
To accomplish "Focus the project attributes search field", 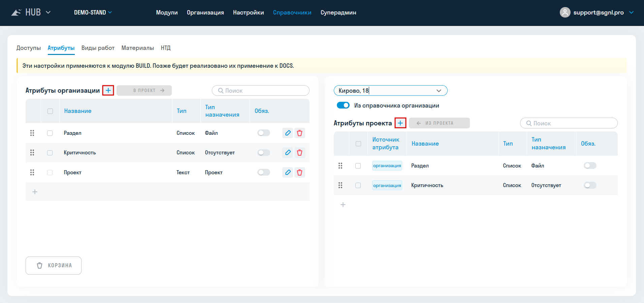I will pos(569,123).
